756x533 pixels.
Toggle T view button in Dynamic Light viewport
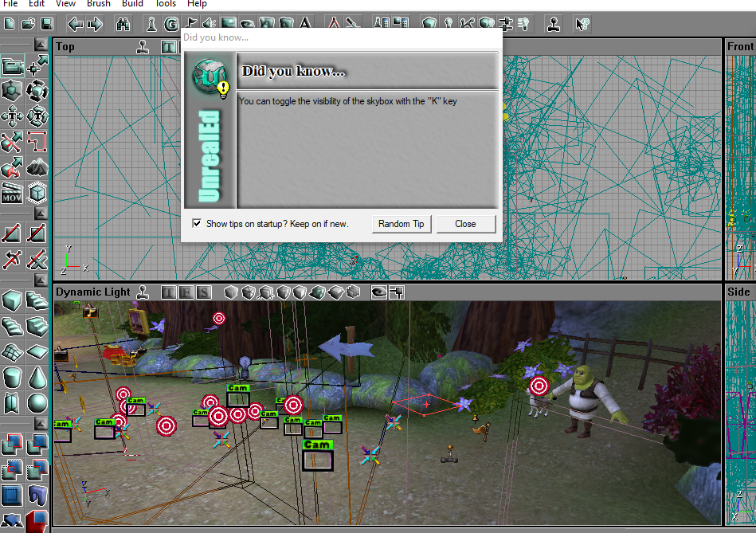click(x=169, y=292)
